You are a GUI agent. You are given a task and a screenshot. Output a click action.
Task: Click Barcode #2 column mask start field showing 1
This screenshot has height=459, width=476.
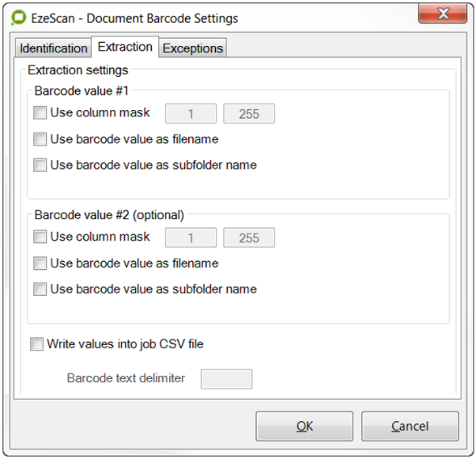pos(191,238)
